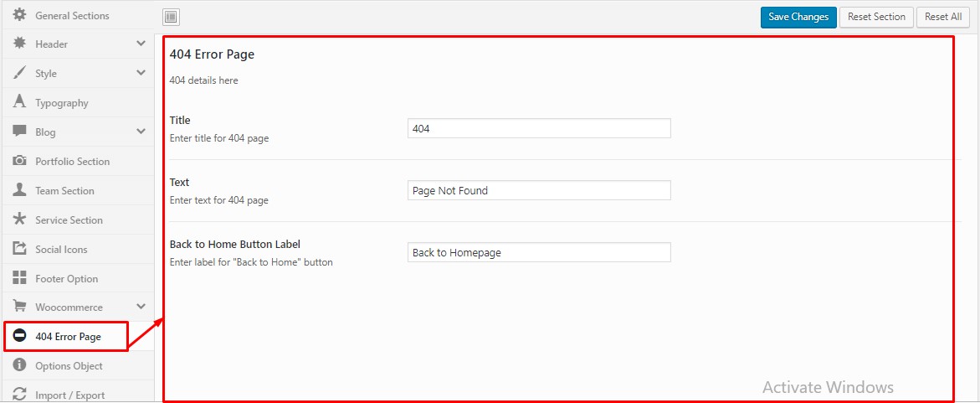Expand the Blog section chevron
This screenshot has height=403, width=980.
[x=141, y=132]
